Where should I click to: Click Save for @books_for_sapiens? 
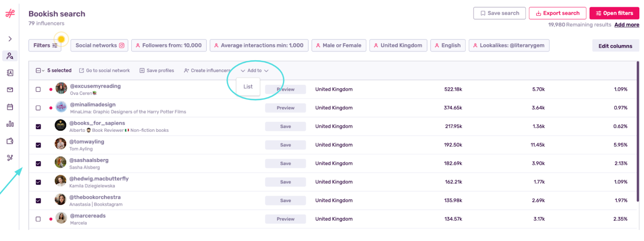[285, 127]
